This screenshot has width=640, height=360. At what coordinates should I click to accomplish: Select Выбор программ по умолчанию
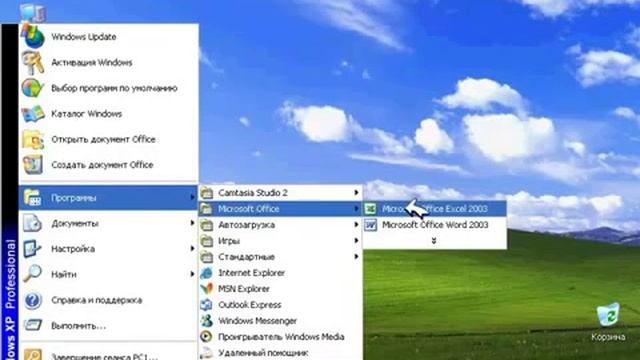[x=109, y=88]
